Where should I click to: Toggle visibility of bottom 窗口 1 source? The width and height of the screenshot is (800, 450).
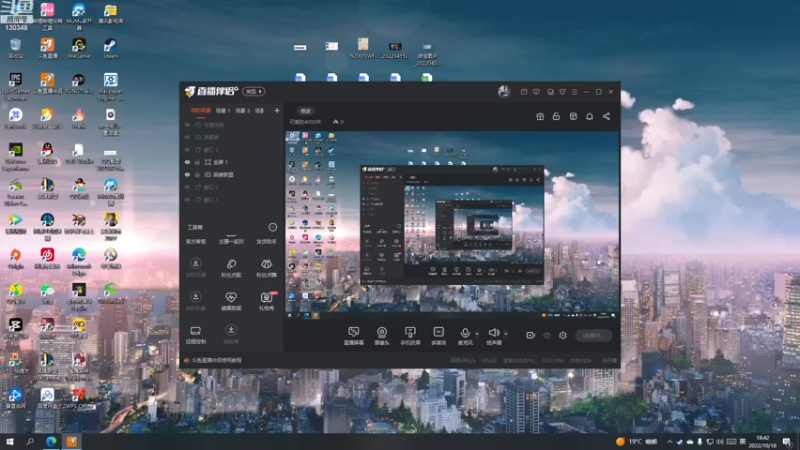[x=187, y=199]
